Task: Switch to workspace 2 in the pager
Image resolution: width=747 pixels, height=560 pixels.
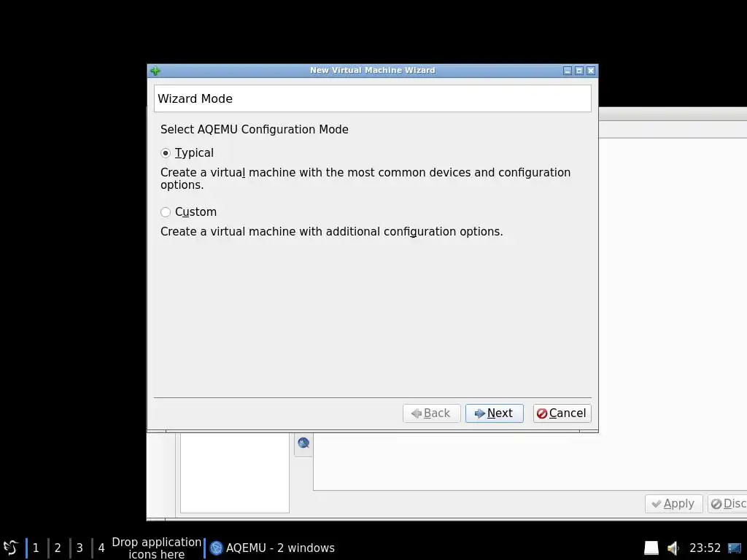Action: click(58, 548)
